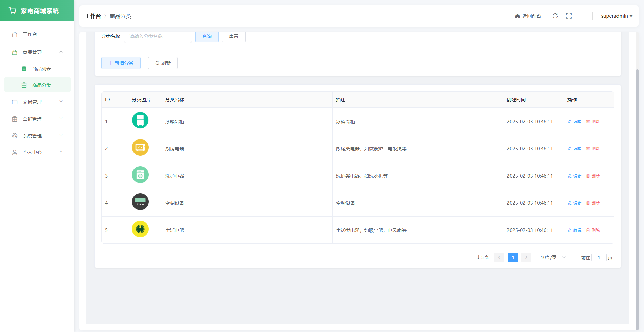Click the 生活电器 yellow category icon
Image resolution: width=644 pixels, height=332 pixels.
[x=140, y=229]
